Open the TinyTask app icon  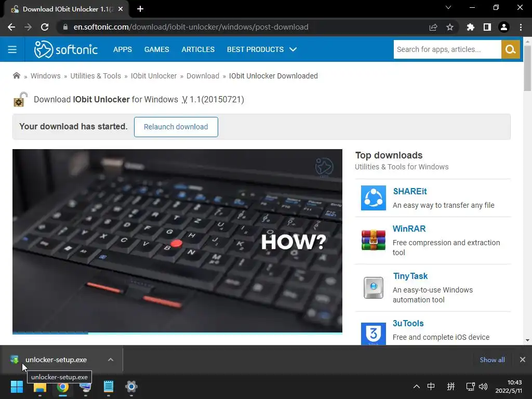pos(373,288)
